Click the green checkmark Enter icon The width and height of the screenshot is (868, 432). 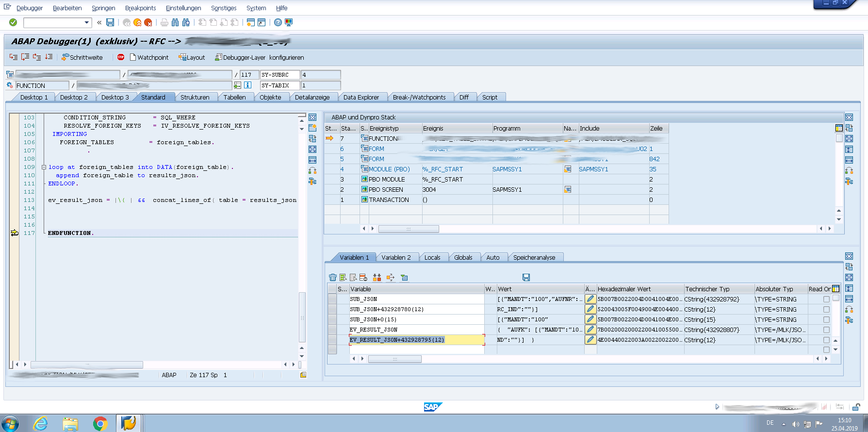[x=13, y=22]
